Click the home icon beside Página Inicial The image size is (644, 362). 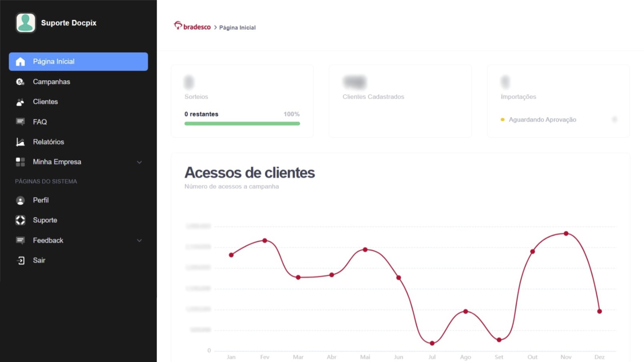(20, 62)
